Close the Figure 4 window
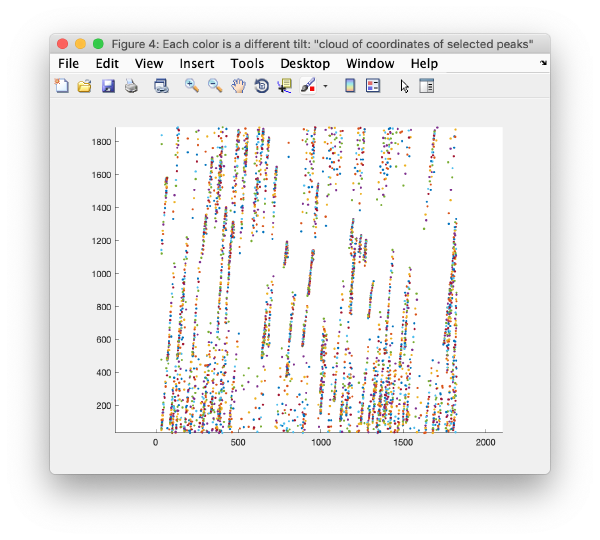The height and width of the screenshot is (540, 600). [x=62, y=44]
